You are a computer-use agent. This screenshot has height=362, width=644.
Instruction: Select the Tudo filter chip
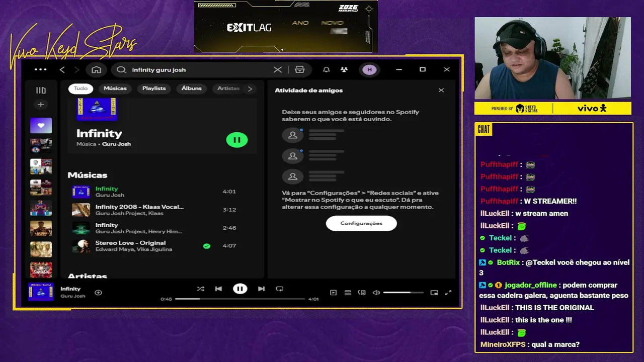(x=80, y=88)
